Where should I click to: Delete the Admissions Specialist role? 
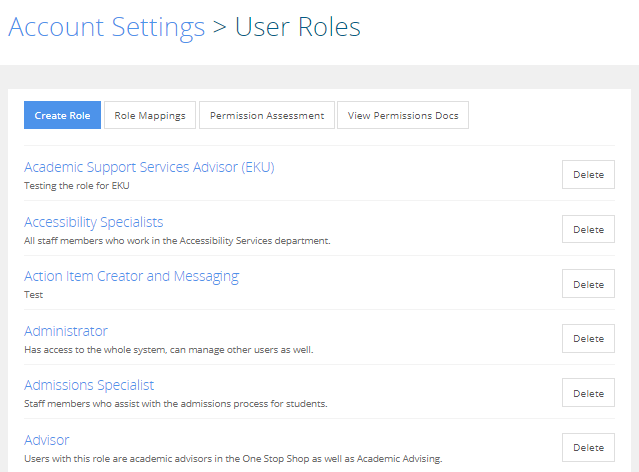(588, 393)
